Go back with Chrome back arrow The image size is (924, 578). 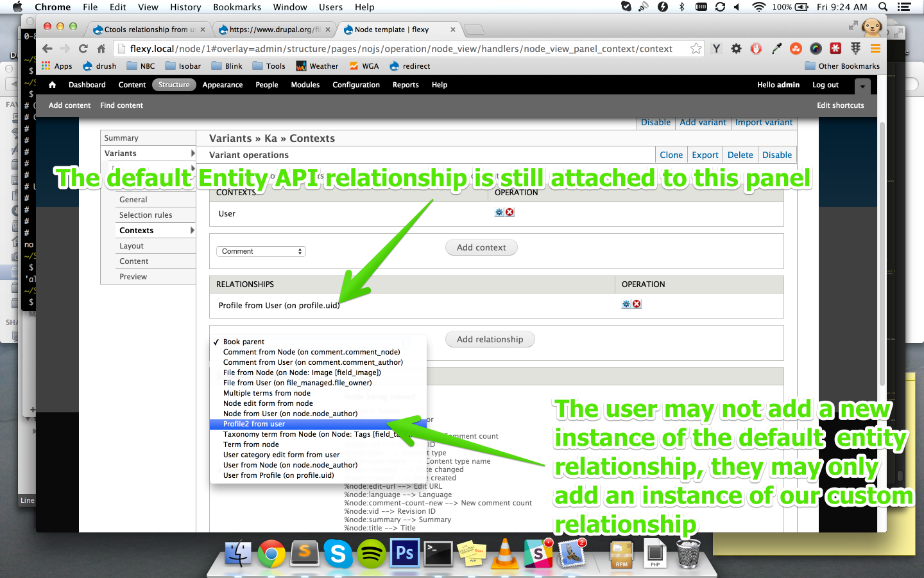[x=47, y=49]
